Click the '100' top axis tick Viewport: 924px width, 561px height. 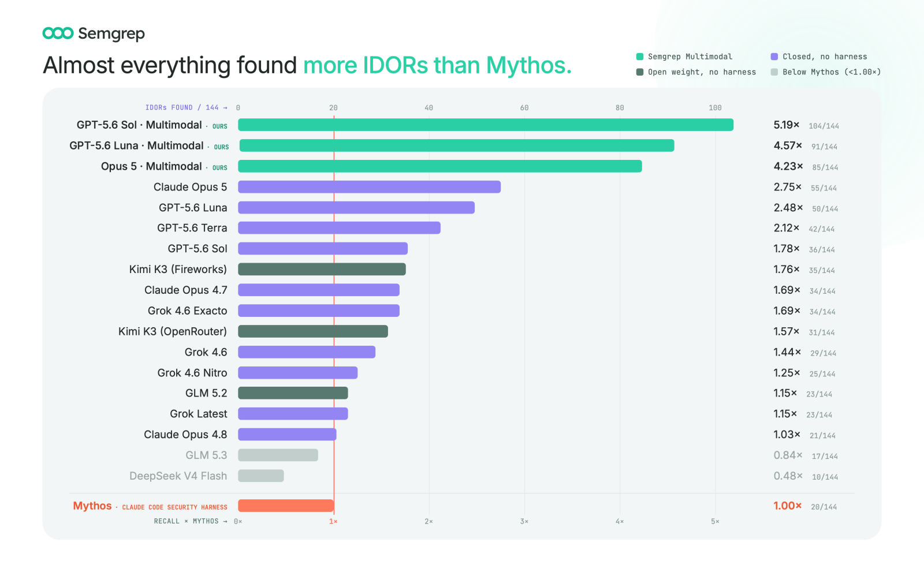click(x=715, y=108)
